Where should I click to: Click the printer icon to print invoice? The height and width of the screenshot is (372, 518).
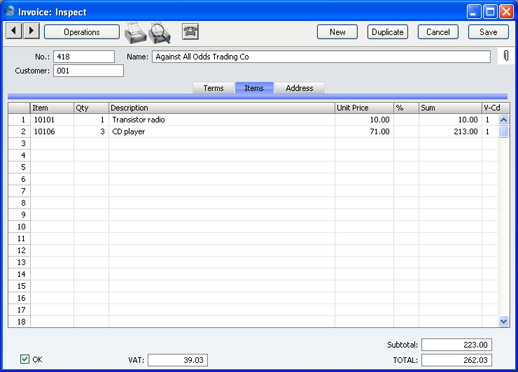pyautogui.click(x=135, y=33)
